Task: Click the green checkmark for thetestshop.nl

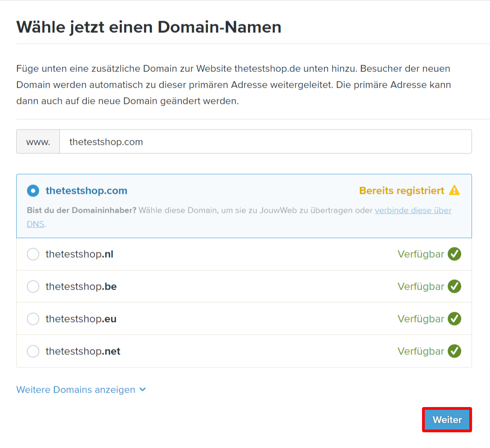Action: point(454,255)
